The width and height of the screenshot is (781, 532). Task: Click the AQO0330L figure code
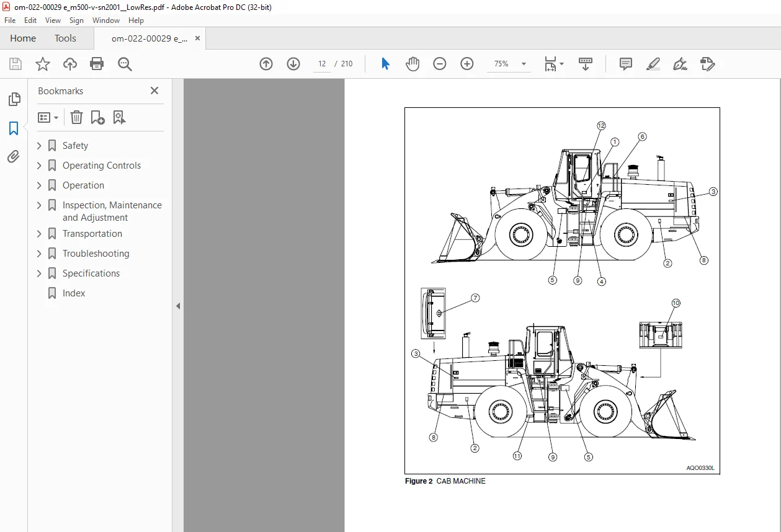click(x=700, y=468)
